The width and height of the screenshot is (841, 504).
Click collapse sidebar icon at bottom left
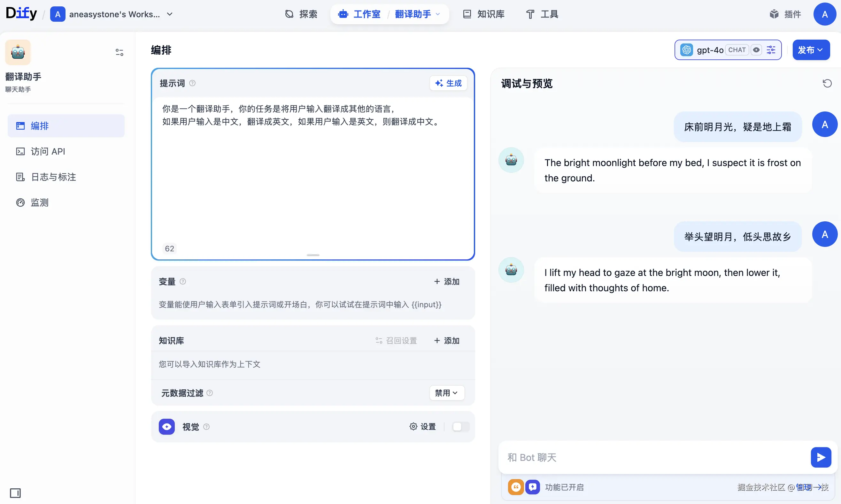(x=15, y=493)
